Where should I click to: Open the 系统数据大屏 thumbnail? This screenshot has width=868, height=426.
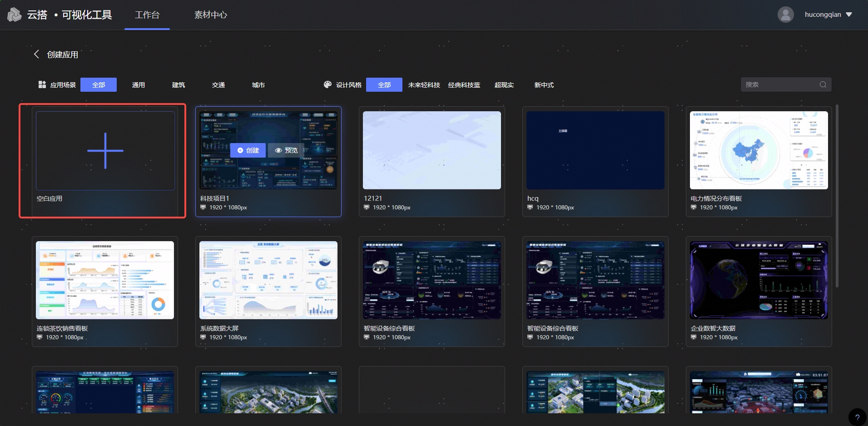coord(268,280)
